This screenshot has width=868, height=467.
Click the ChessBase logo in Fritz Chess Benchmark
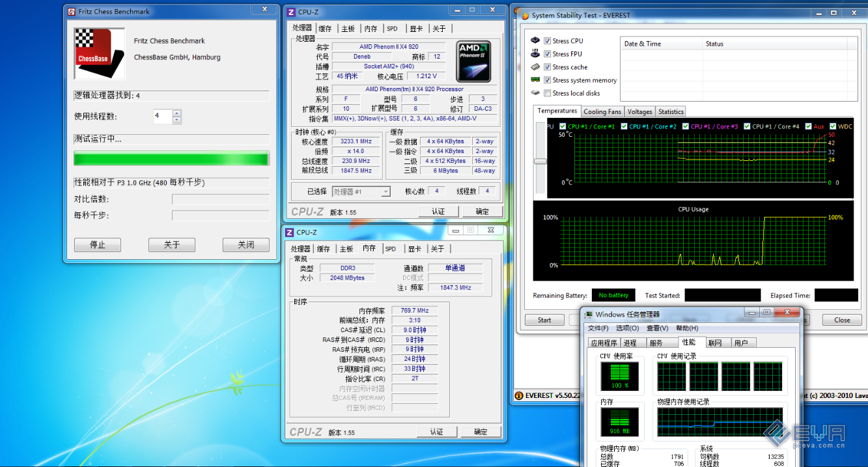(99, 53)
